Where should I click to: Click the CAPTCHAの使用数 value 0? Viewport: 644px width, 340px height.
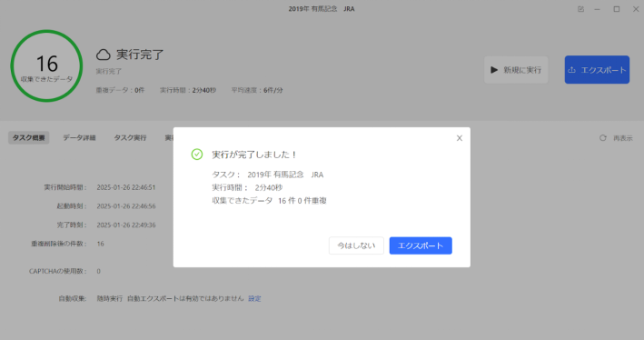[x=99, y=271]
